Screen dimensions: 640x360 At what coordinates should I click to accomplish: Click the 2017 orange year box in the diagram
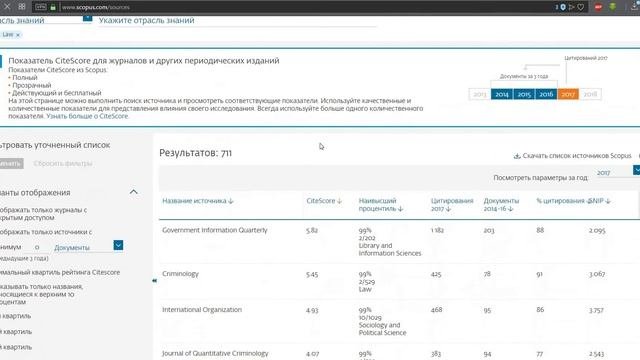(568, 94)
